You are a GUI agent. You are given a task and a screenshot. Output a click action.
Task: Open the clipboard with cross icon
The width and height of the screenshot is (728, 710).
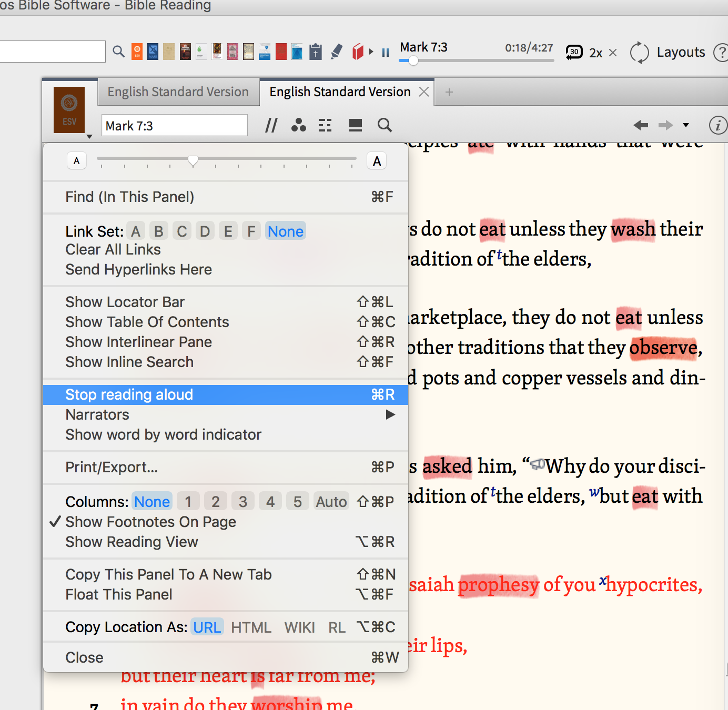click(x=316, y=52)
